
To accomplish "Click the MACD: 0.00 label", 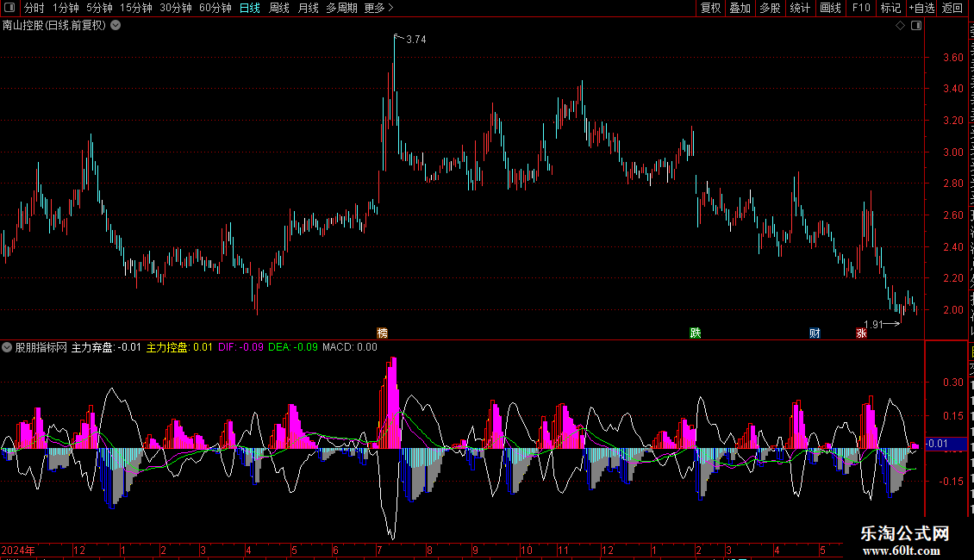I will point(350,347).
